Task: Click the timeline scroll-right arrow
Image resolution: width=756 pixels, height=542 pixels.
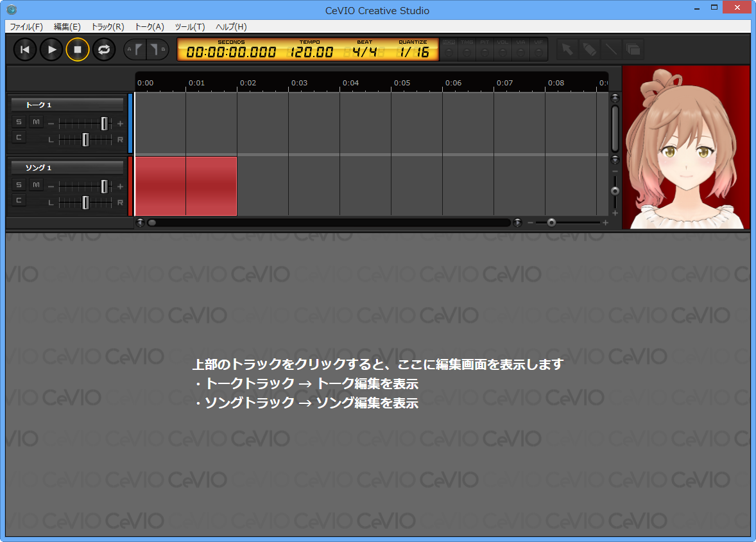Action: (517, 222)
